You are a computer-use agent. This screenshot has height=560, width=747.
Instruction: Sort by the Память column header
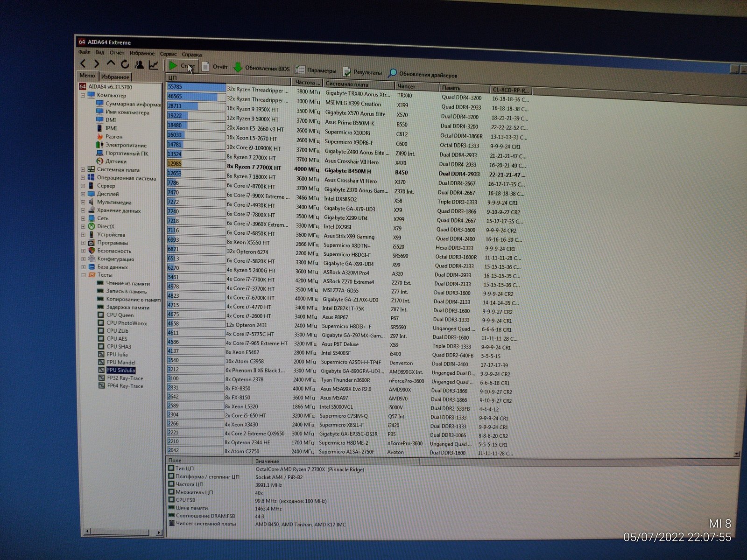pyautogui.click(x=465, y=88)
